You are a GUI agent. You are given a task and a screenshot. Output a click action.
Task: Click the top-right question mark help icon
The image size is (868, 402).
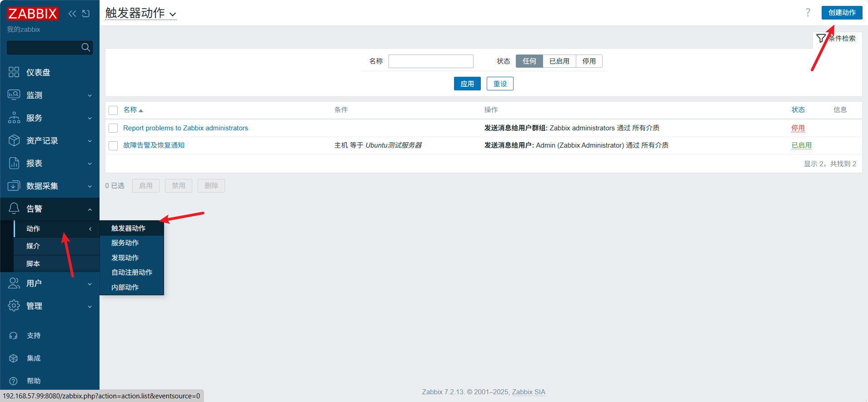click(x=808, y=12)
